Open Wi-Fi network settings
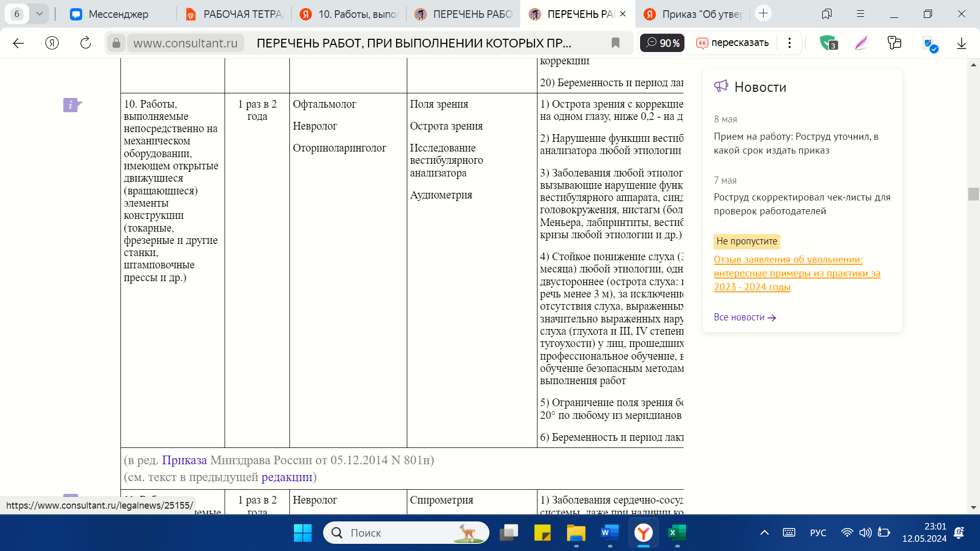The height and width of the screenshot is (551, 980). (x=847, y=533)
